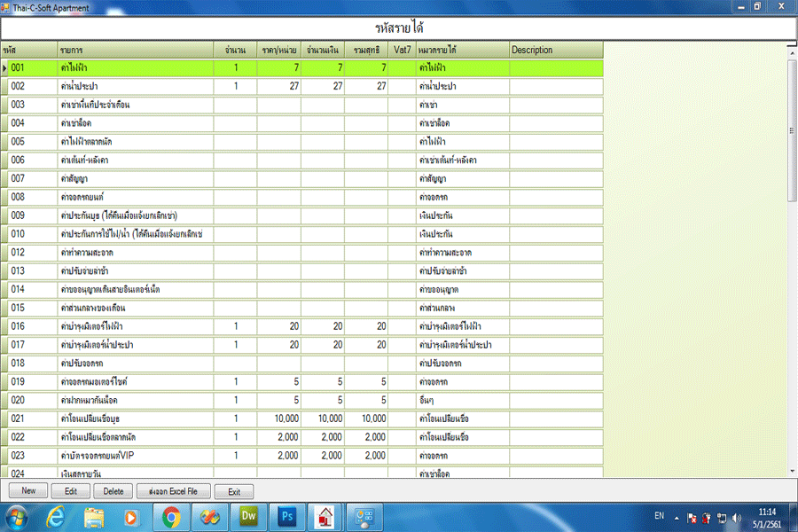The image size is (798, 532).
Task: Click the Edit button
Action: click(71, 490)
